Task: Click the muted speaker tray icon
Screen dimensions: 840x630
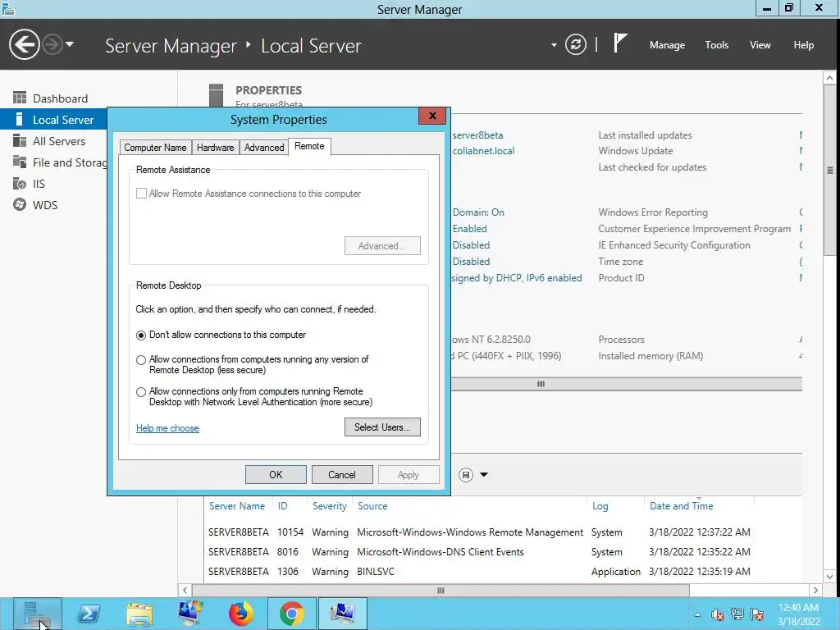Action: (717, 614)
